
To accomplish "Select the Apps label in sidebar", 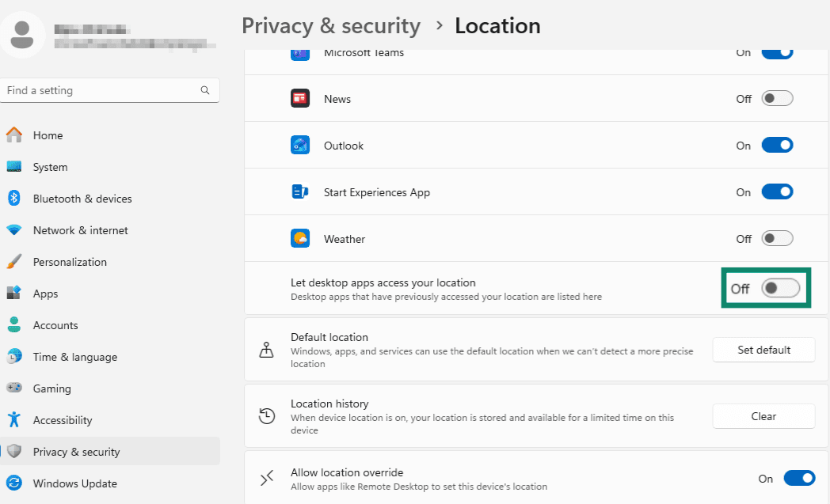I will (45, 294).
